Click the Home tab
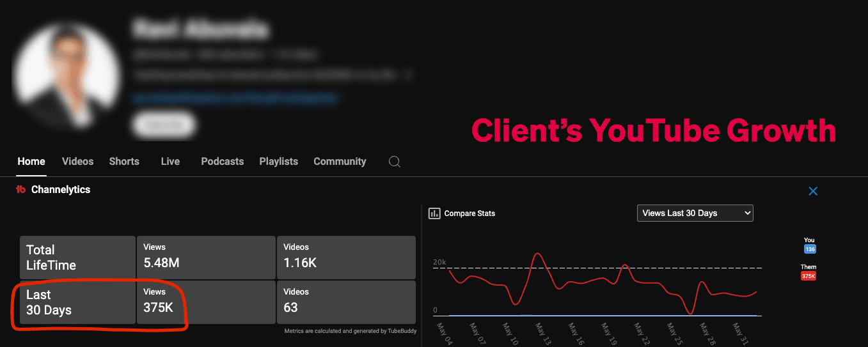The image size is (868, 347). (31, 162)
